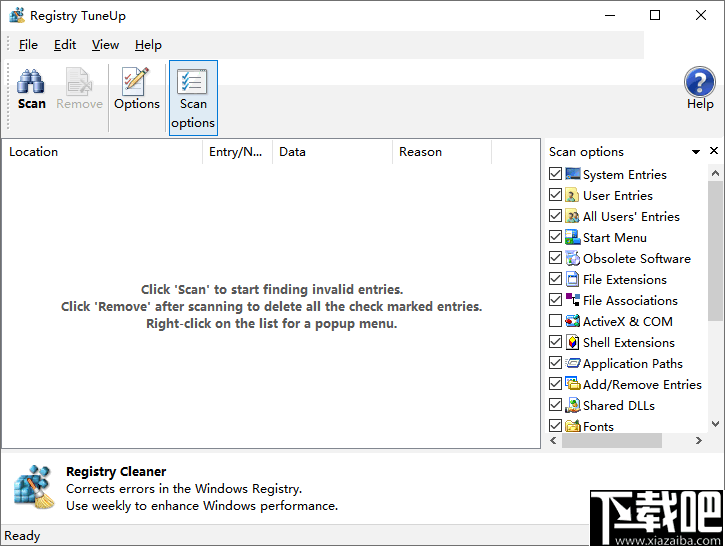Click scan options scroll right arrow

point(699,441)
